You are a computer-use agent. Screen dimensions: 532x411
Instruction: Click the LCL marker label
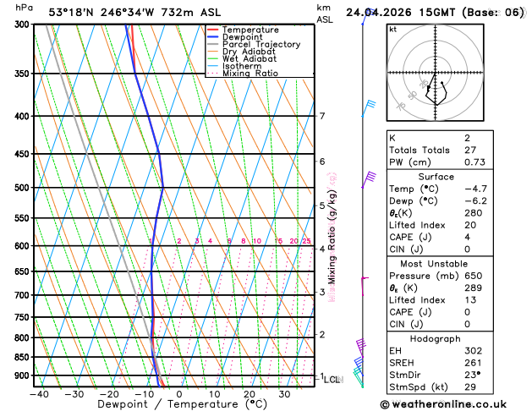click(x=332, y=380)
